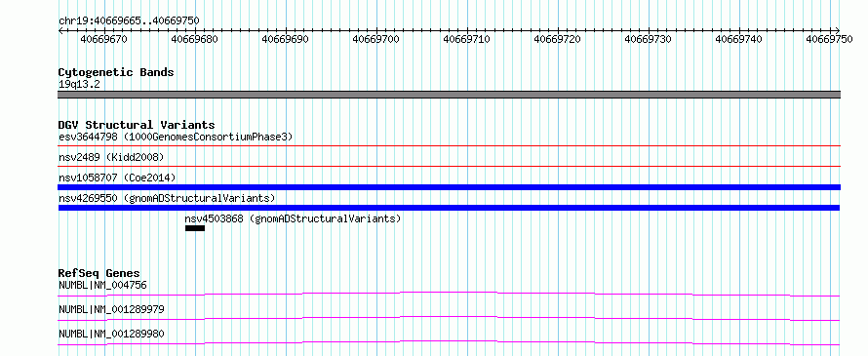Click the gray 19q13.2 cytogenetic band bar
This screenshot has height=356, width=868.
[449, 95]
